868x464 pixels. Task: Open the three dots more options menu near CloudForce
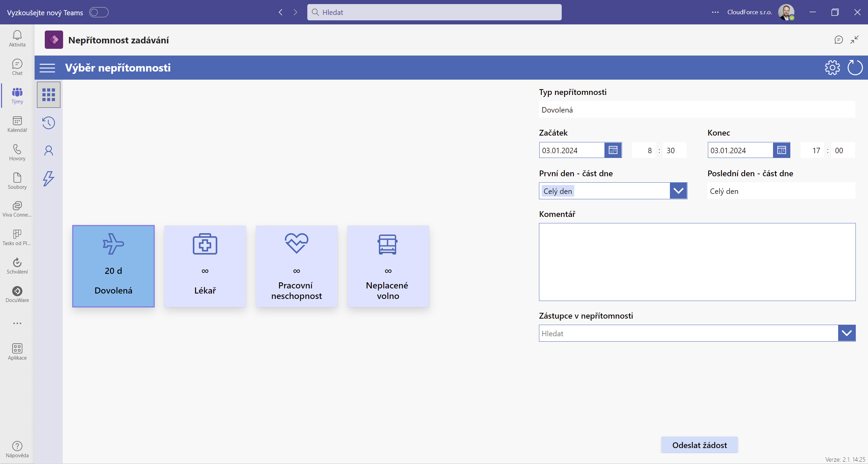[715, 12]
